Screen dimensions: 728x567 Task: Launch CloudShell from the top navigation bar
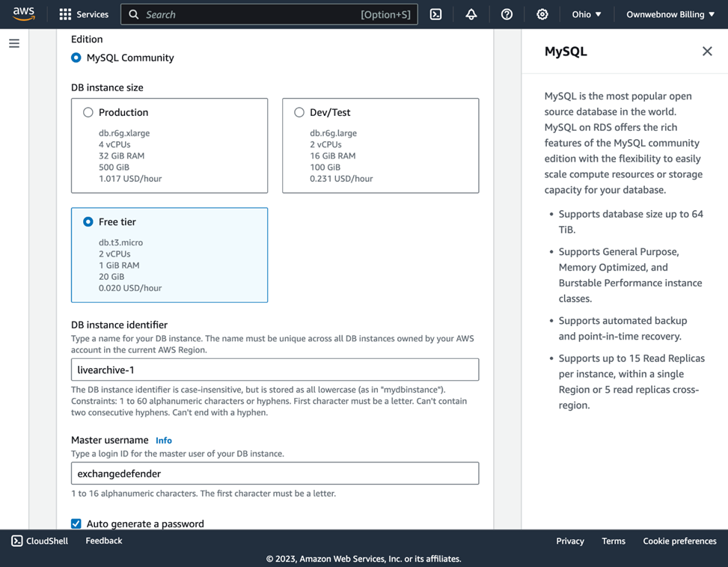[435, 14]
